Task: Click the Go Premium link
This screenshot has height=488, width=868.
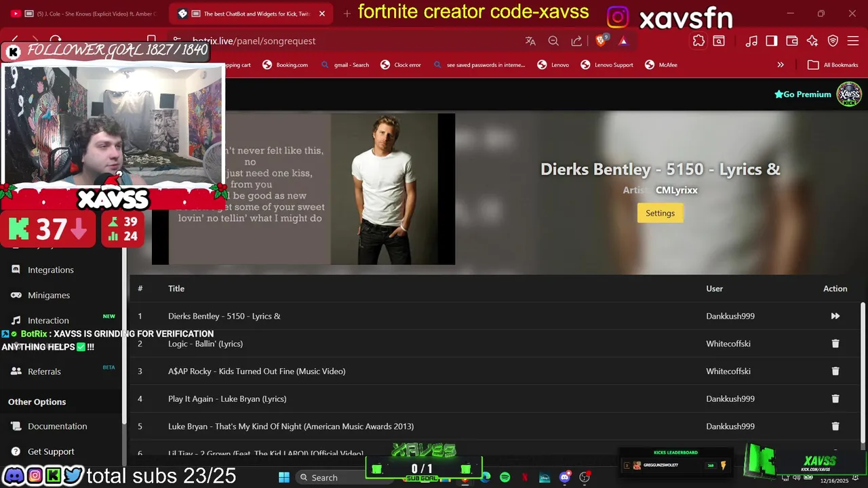Action: 803,94
